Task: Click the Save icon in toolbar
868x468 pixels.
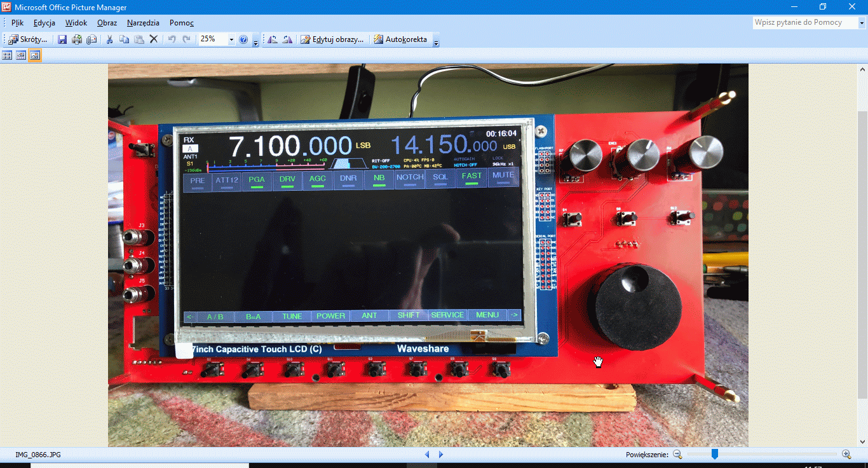Action: pos(62,39)
